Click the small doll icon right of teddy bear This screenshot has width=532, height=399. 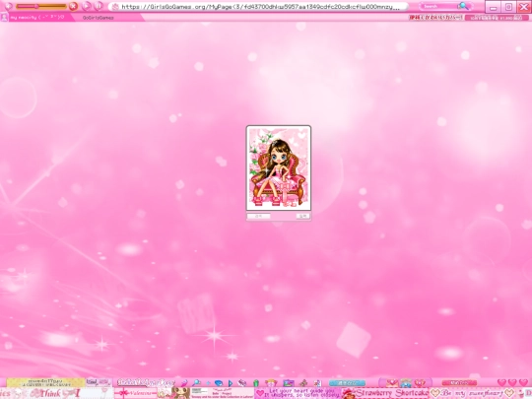click(317, 383)
